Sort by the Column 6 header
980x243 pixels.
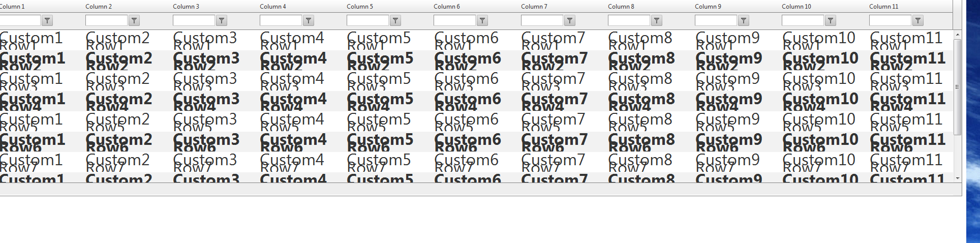point(447,7)
